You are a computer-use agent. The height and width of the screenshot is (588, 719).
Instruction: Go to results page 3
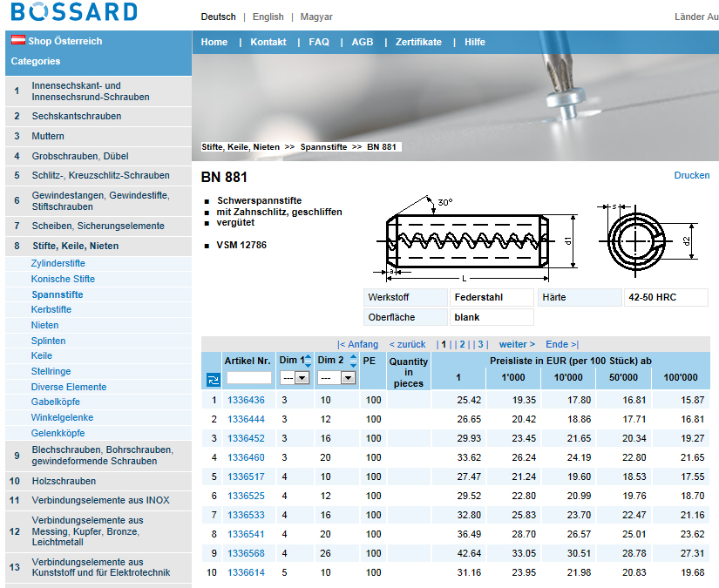pyautogui.click(x=480, y=344)
